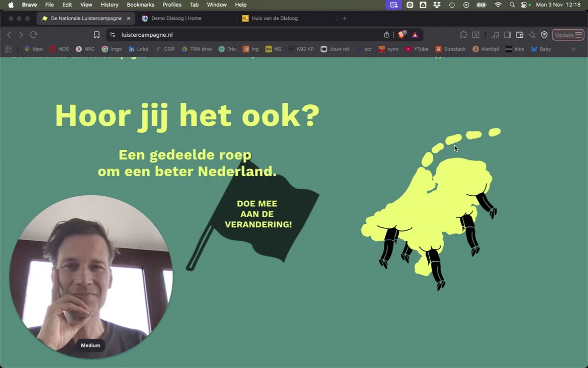Click the Dropbox menu bar icon
The image size is (588, 368).
[437, 5]
